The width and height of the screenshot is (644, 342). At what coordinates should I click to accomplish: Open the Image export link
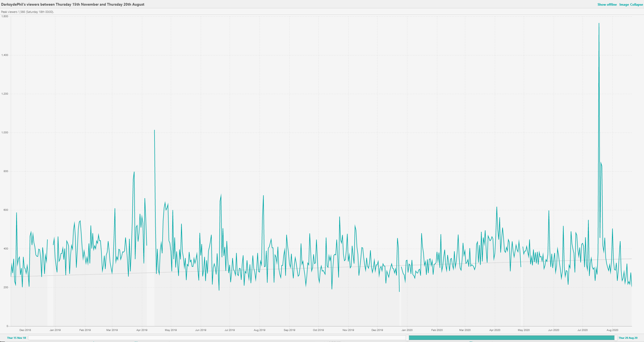(624, 5)
